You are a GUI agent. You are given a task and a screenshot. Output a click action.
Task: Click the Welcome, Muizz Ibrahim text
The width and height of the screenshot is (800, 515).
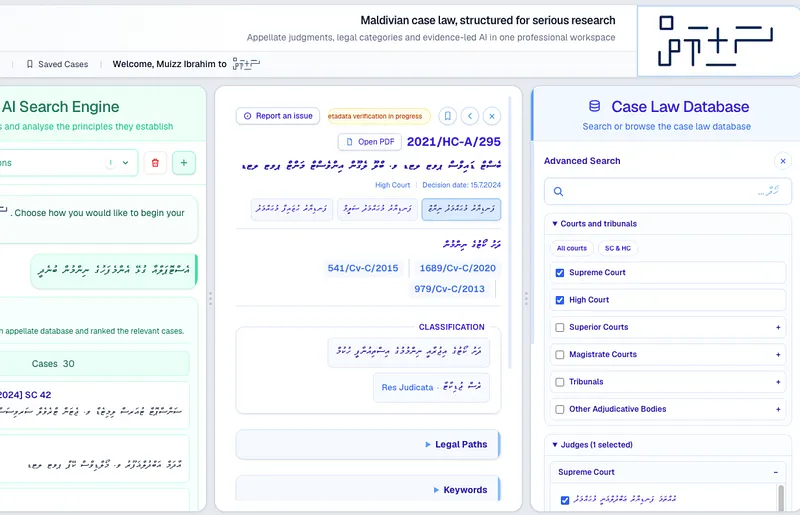click(x=169, y=64)
